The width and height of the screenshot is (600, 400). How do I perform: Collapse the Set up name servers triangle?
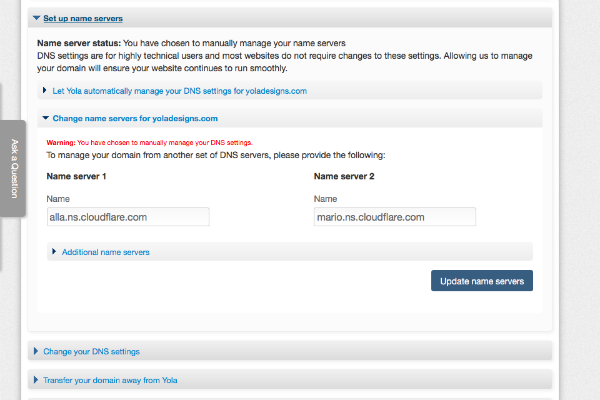37,18
